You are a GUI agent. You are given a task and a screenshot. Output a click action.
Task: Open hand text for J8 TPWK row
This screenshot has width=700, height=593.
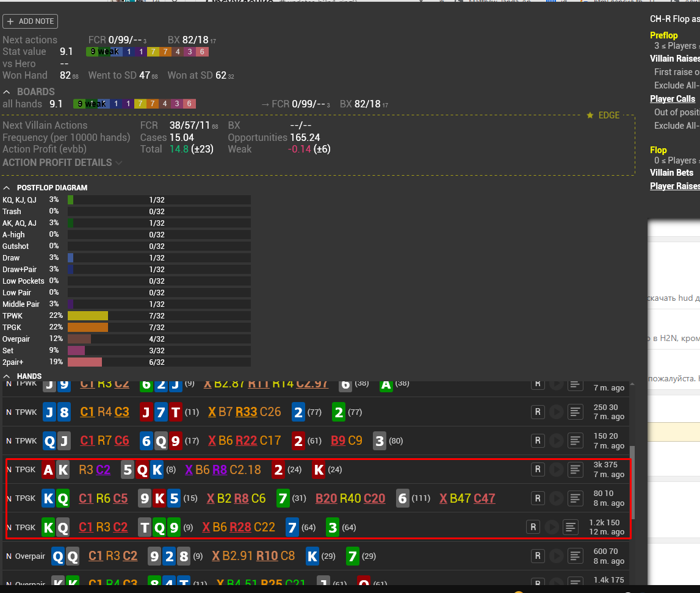coord(575,412)
